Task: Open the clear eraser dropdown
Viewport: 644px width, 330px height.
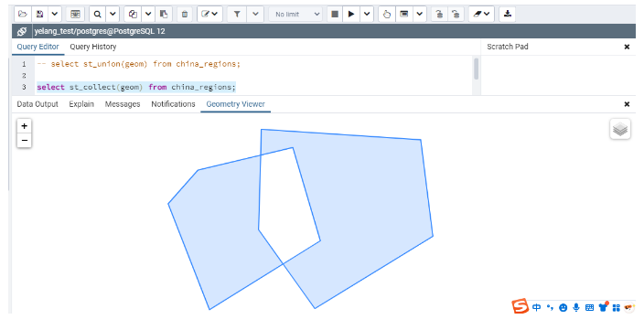Action: pyautogui.click(x=481, y=14)
